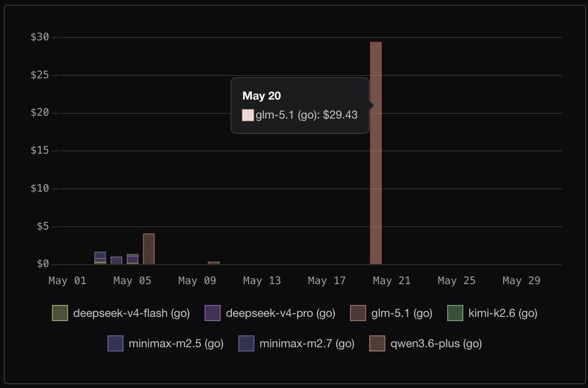Click the May 21 x-axis label

tap(392, 281)
